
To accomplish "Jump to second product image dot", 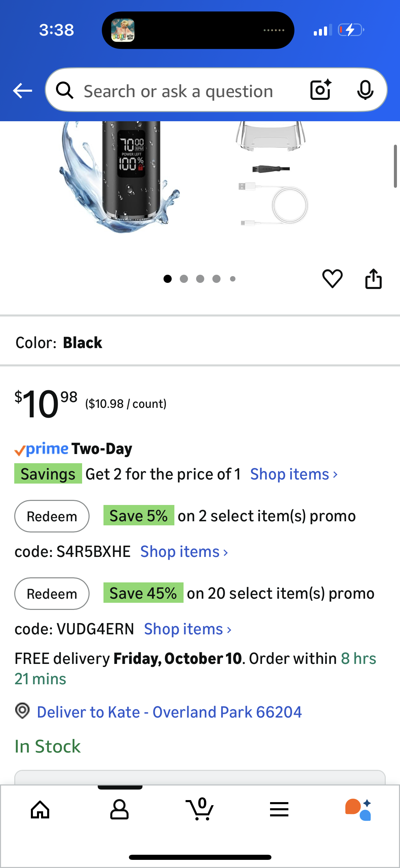I will coord(184,279).
